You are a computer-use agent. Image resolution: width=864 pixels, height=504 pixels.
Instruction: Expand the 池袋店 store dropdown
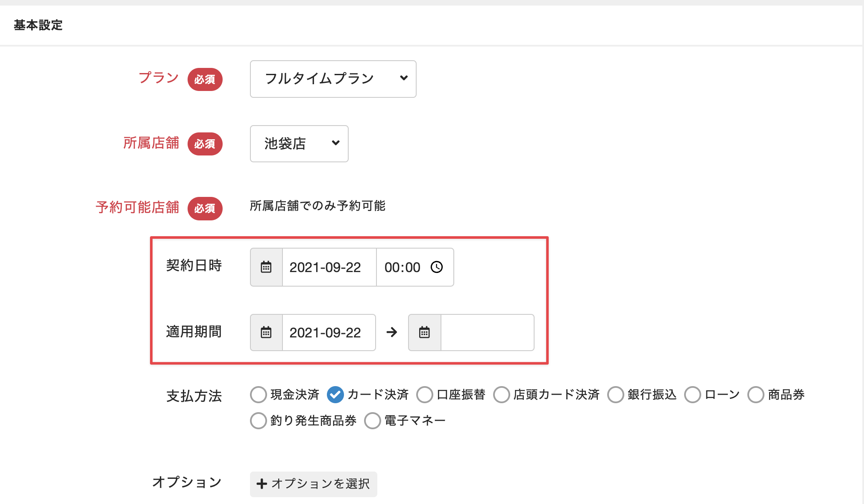(299, 144)
